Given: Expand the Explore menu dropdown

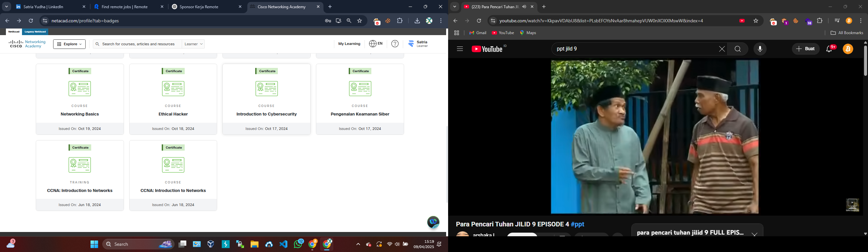Looking at the screenshot, I should [70, 44].
